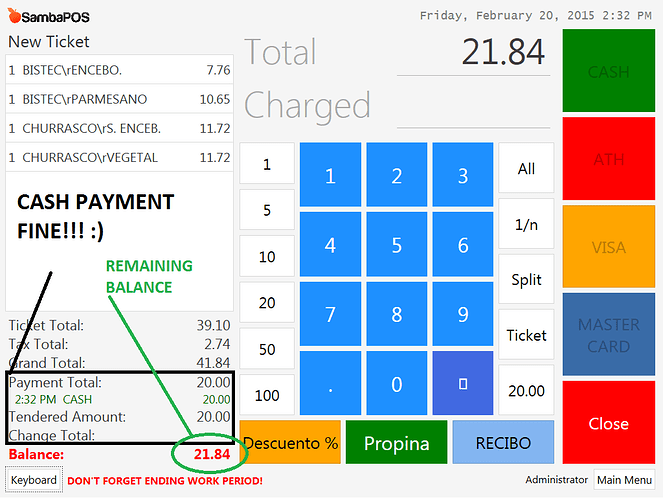This screenshot has height=500, width=663.
Task: Click the 1/n divide button
Action: 526,224
